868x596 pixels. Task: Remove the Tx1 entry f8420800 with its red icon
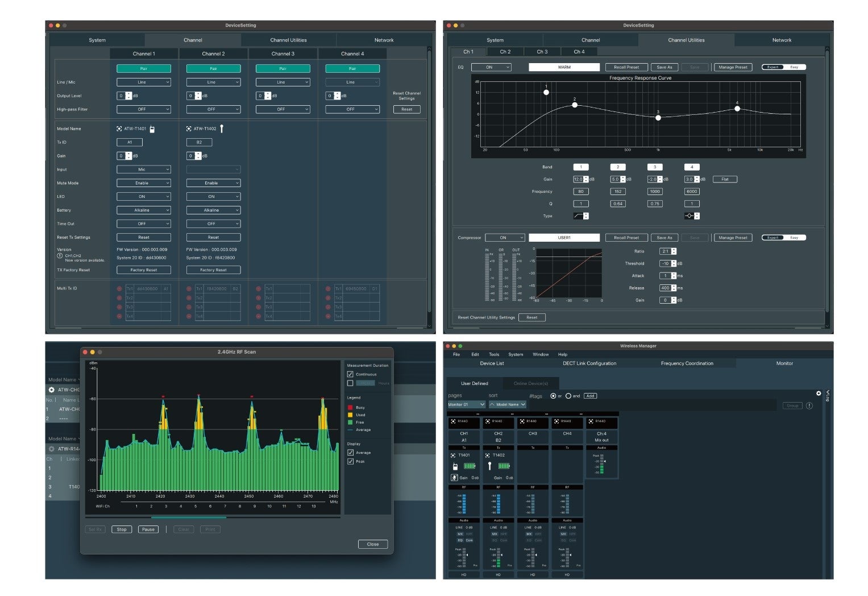click(x=189, y=289)
